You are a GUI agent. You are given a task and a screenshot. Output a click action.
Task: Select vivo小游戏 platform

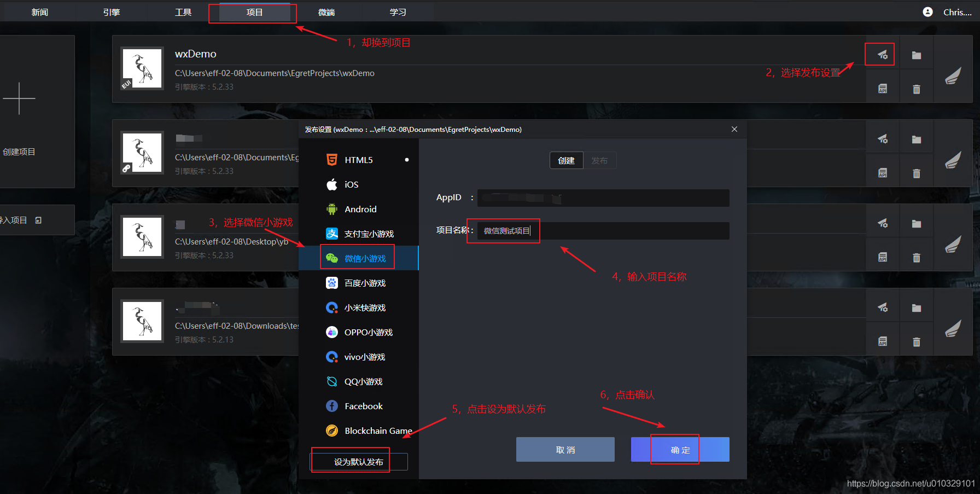pos(359,357)
